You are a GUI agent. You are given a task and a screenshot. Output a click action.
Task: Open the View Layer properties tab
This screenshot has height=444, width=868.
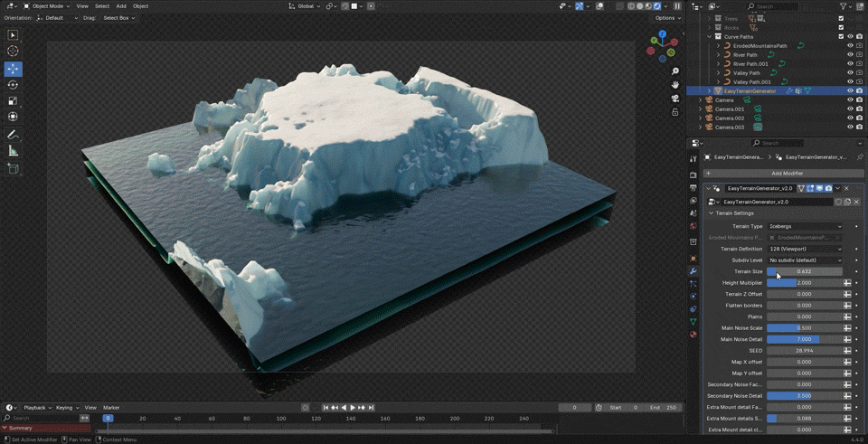point(693,201)
